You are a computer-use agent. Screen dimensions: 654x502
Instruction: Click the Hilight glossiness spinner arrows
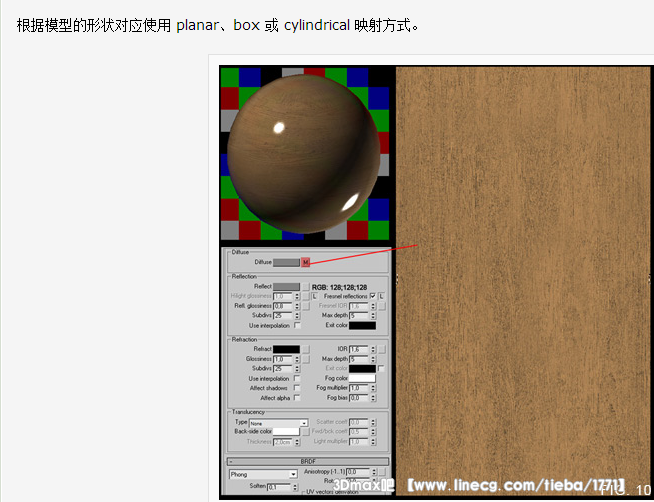pyautogui.click(x=297, y=296)
